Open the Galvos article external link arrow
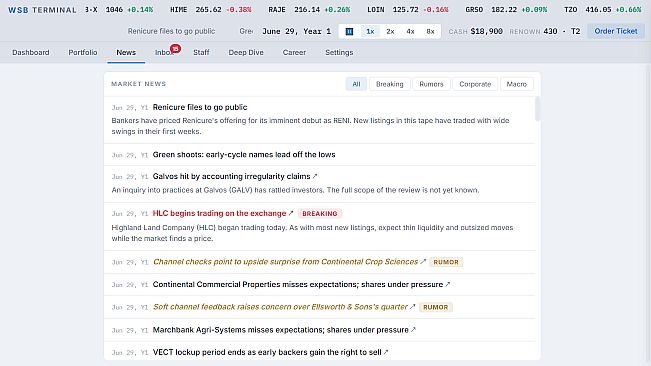The height and width of the screenshot is (366, 651). click(x=315, y=176)
